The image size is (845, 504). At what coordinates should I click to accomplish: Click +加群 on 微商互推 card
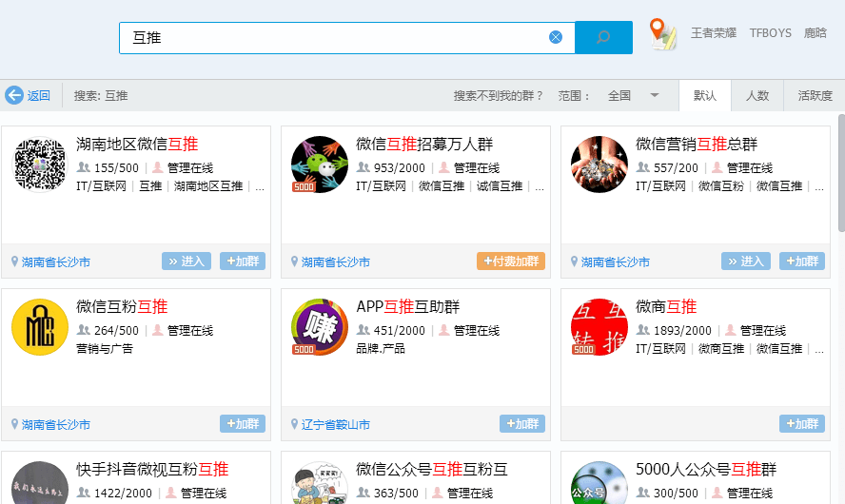(x=802, y=424)
